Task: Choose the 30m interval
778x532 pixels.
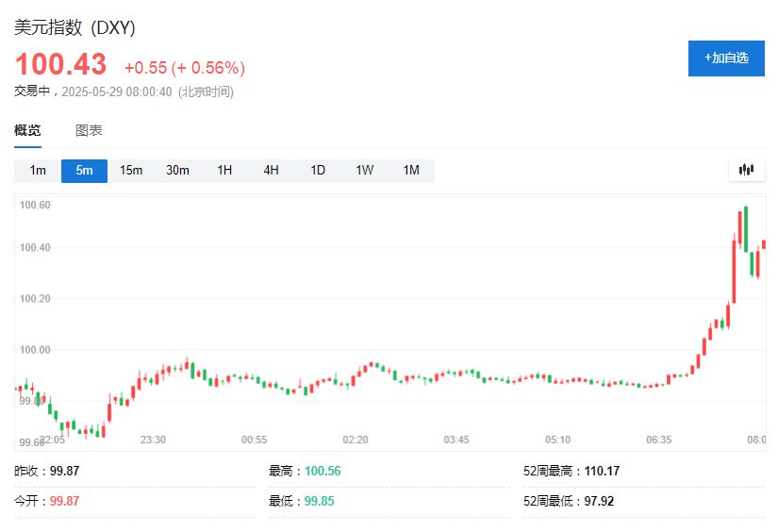Action: (x=177, y=171)
